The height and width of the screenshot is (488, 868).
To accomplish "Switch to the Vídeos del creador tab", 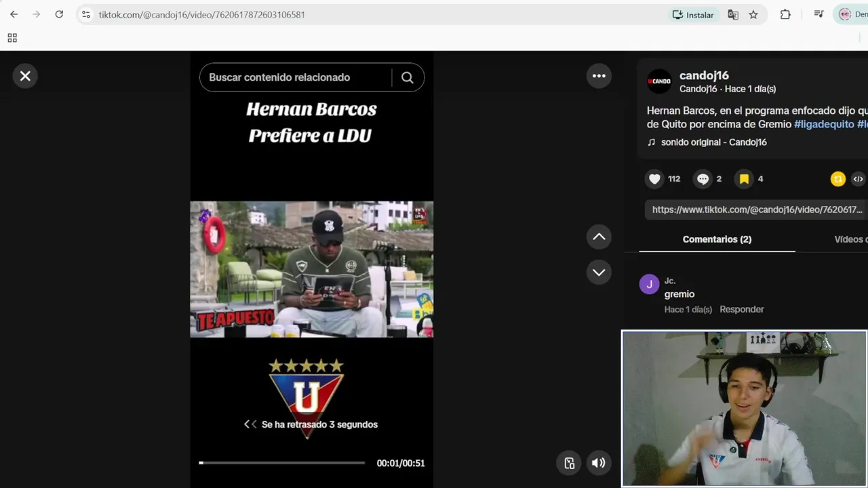I will pos(850,239).
